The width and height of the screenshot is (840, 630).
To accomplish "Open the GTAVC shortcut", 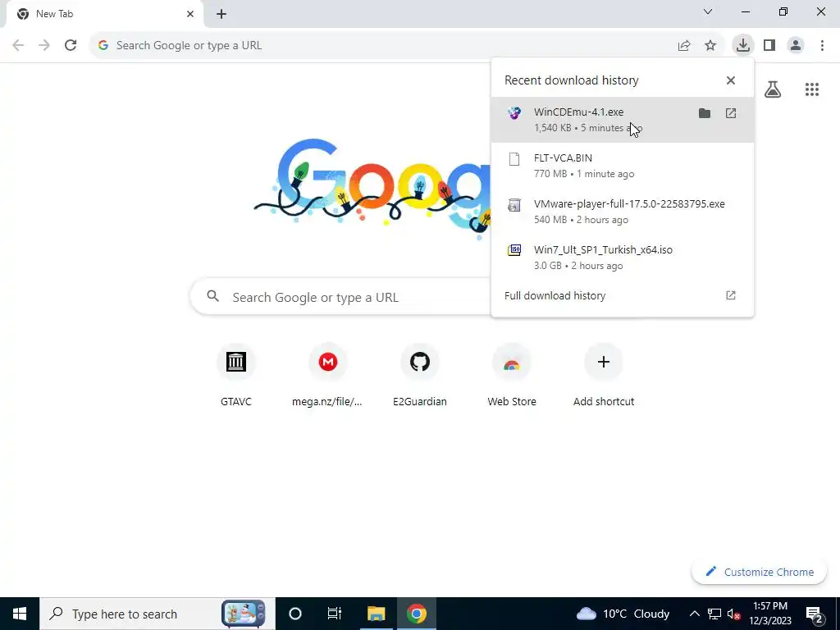I will point(235,376).
